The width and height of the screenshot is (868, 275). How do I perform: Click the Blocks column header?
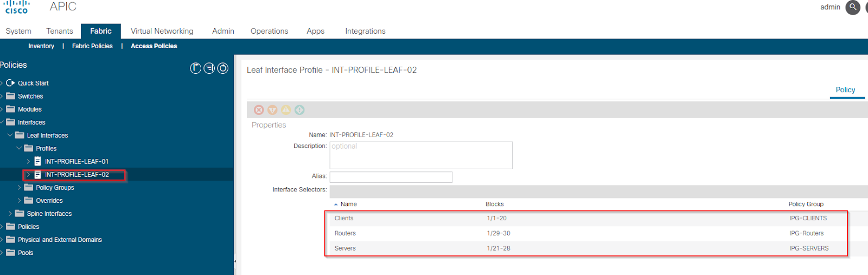494,204
